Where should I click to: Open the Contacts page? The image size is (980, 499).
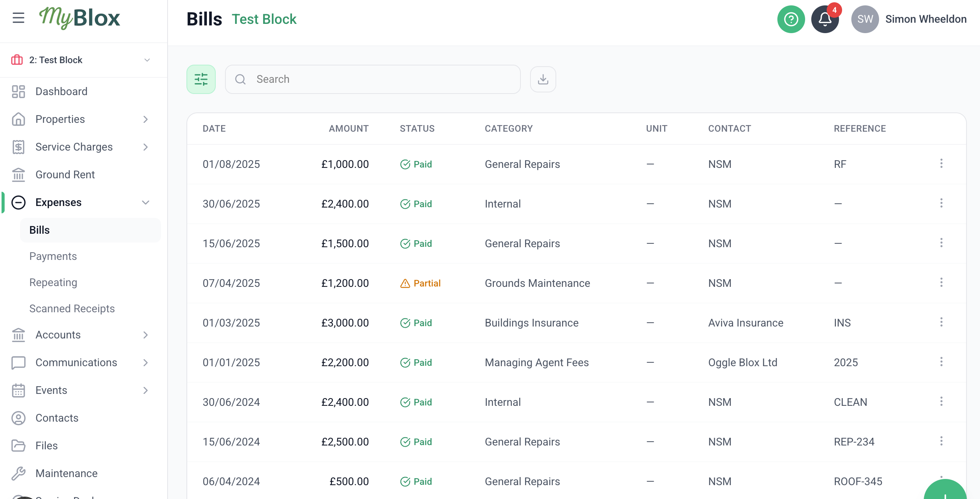(57, 418)
